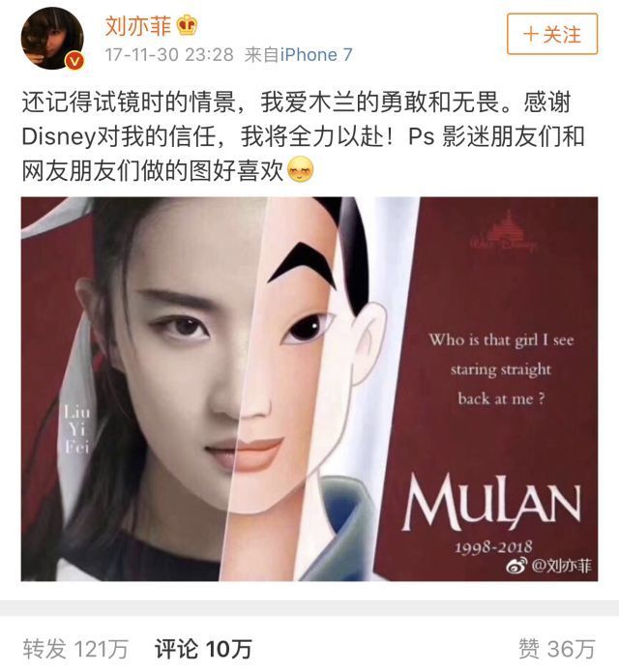Image resolution: width=619 pixels, height=672 pixels.
Task: Click the Liu Yi Fei vertical caption
Action: [76, 430]
